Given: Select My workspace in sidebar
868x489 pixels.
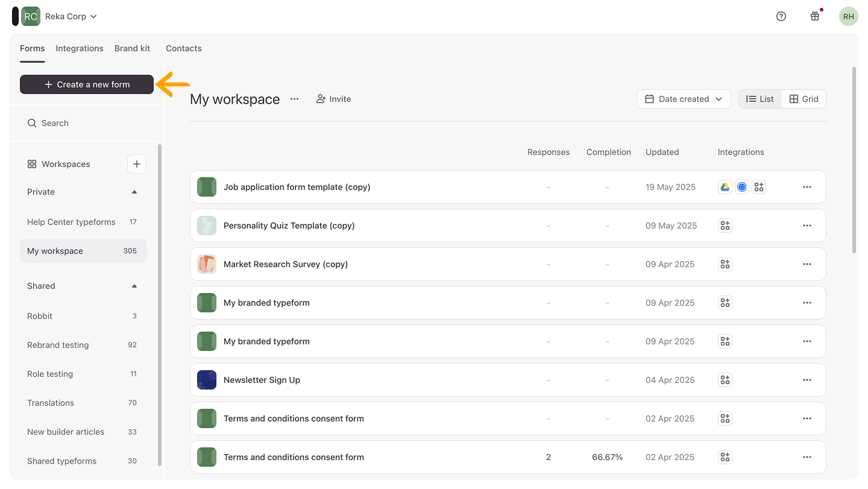Looking at the screenshot, I should tap(83, 251).
